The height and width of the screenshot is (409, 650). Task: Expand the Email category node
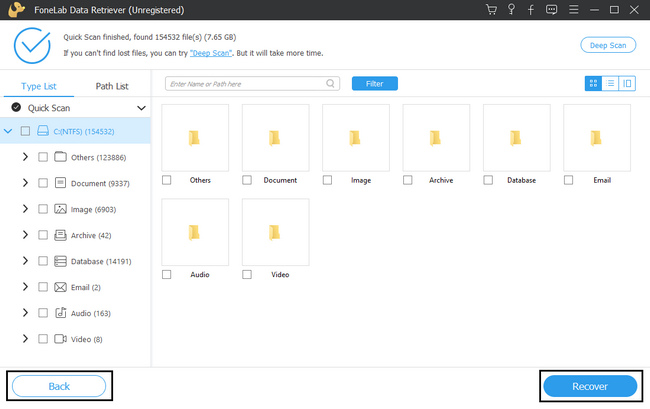pos(25,287)
